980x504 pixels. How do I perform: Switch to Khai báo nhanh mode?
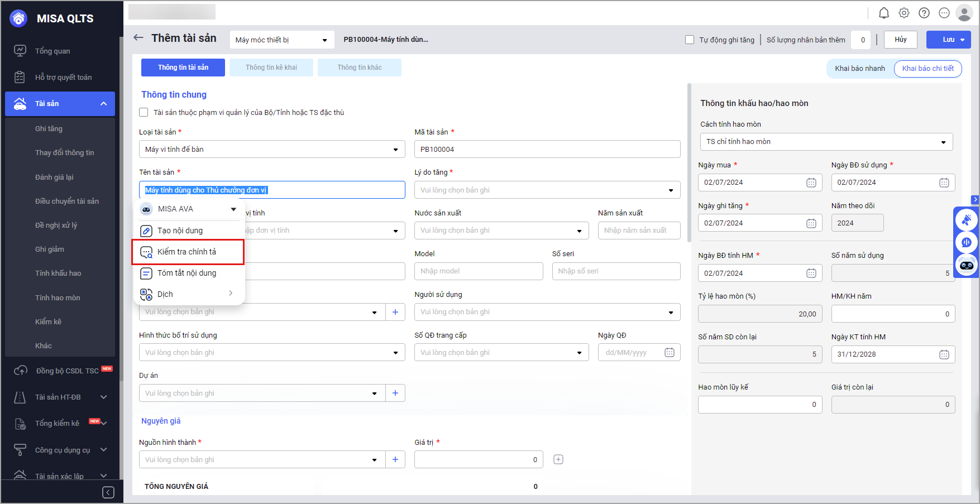click(x=859, y=69)
